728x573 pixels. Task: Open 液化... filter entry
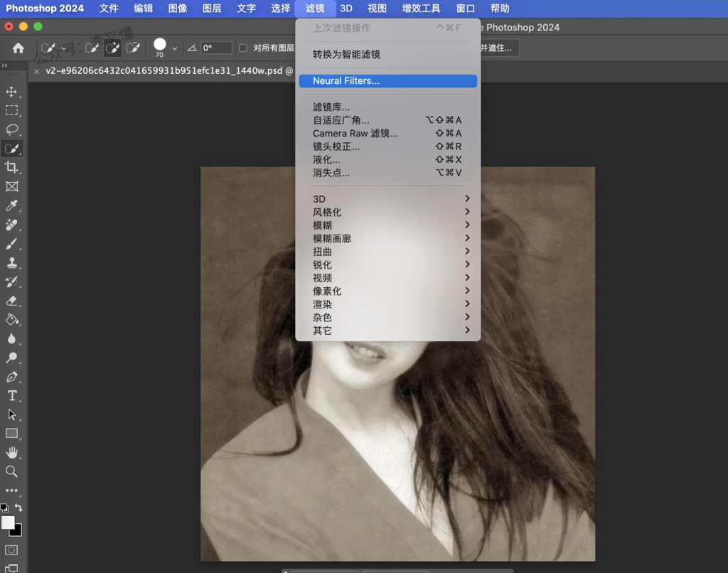pyautogui.click(x=387, y=160)
